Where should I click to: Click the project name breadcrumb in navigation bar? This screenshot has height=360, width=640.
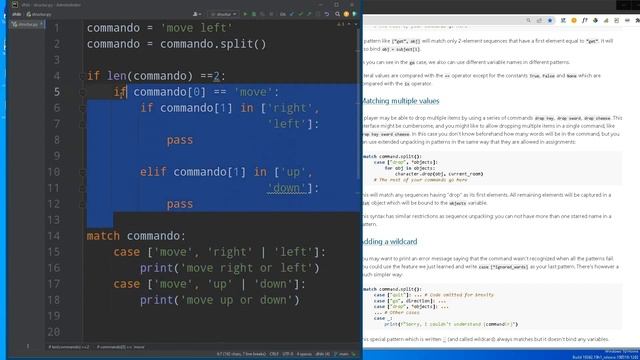(17, 14)
